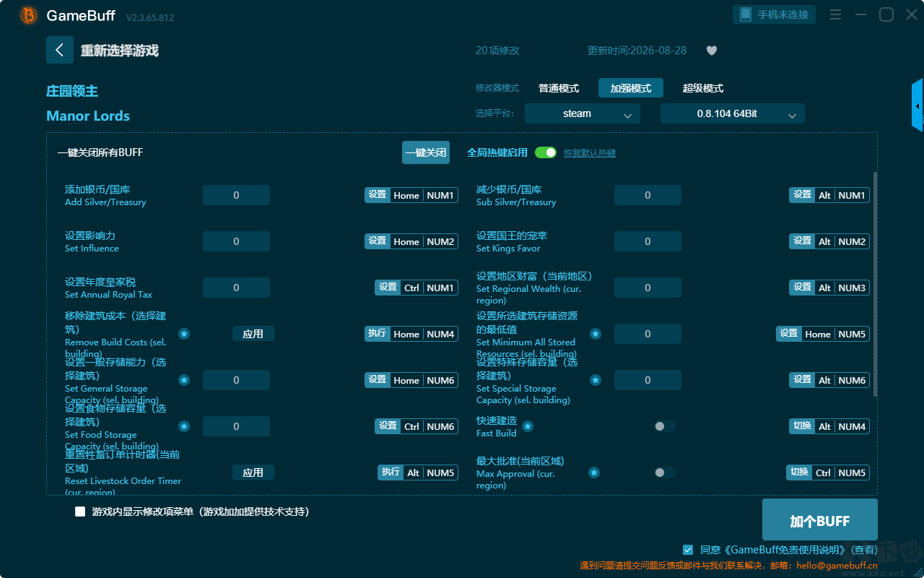This screenshot has width=924, height=578.
Task: Go back using the left arrow icon
Action: point(60,50)
